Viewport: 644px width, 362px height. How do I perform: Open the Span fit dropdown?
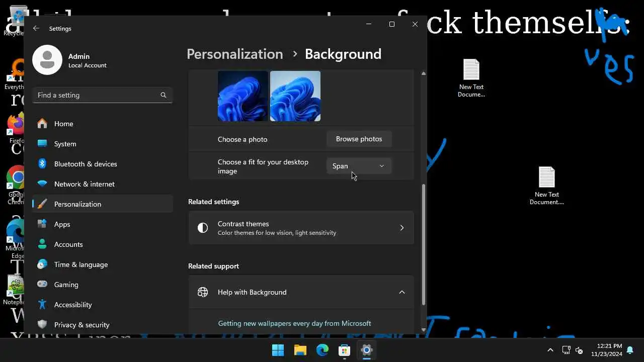(x=359, y=166)
